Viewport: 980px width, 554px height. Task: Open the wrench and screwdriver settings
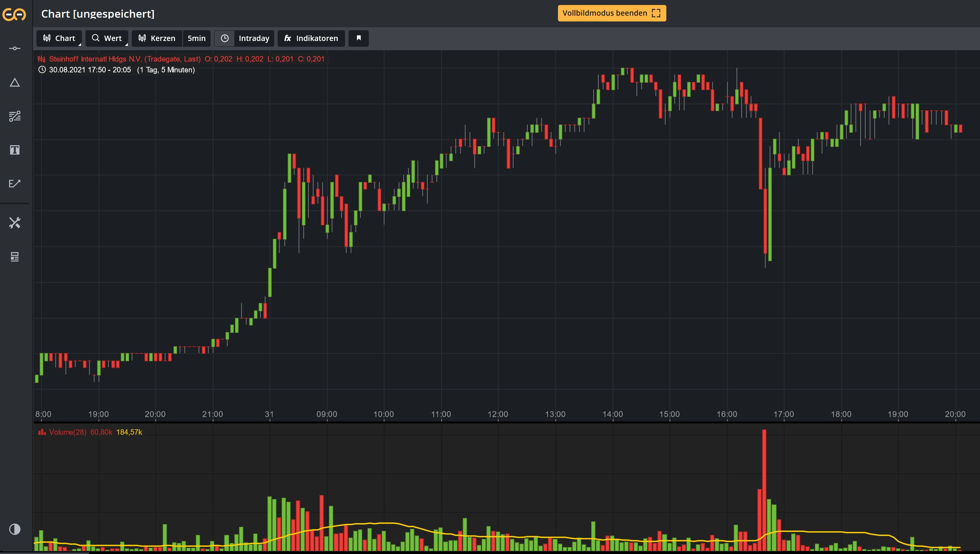click(15, 223)
